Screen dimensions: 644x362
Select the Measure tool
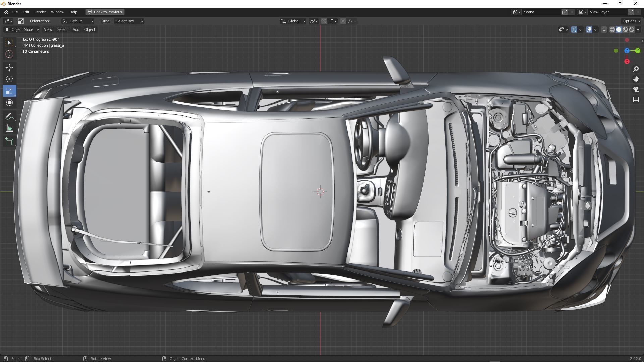click(x=9, y=128)
